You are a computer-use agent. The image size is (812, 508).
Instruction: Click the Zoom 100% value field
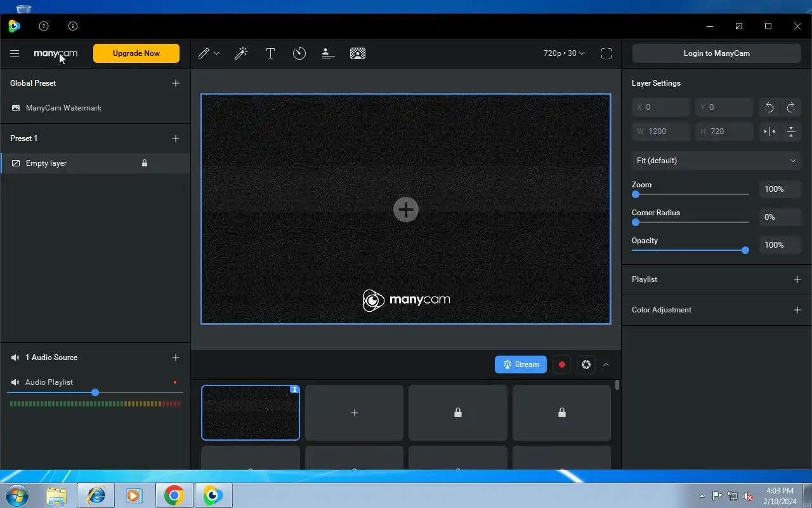tap(780, 189)
